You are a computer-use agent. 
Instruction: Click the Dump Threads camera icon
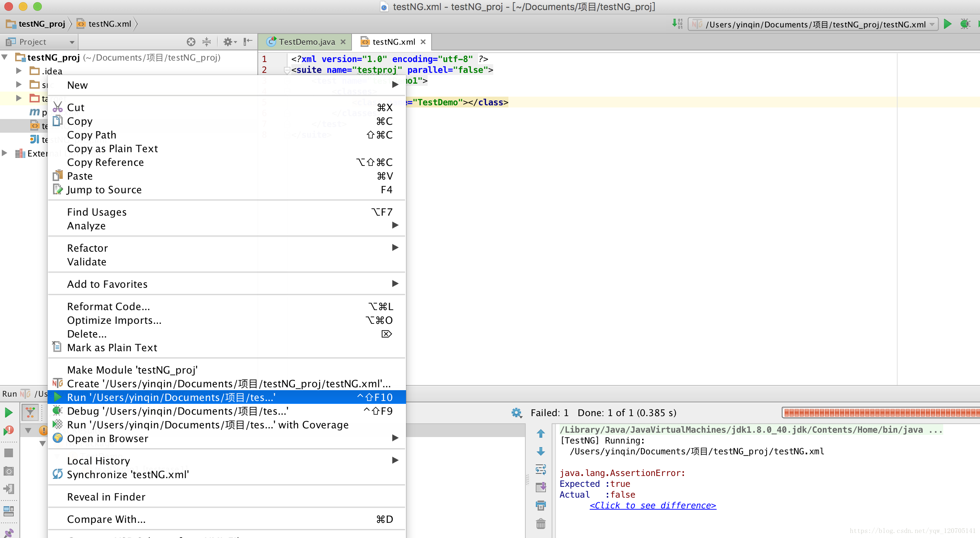pyautogui.click(x=8, y=471)
